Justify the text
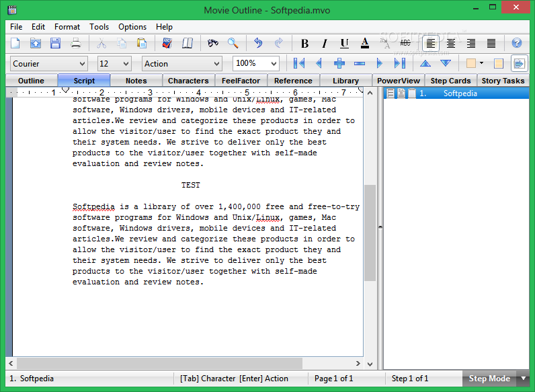The height and width of the screenshot is (392, 535). [491, 43]
